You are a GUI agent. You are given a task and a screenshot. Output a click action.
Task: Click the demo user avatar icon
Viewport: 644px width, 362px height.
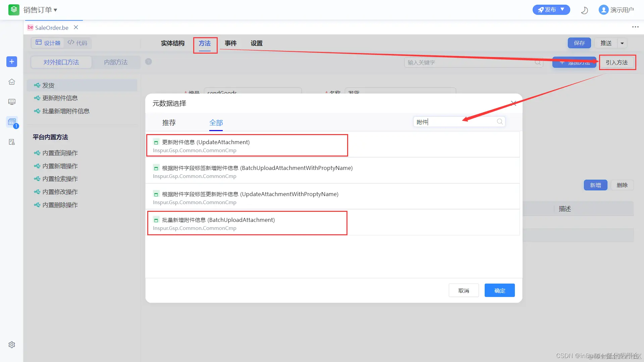click(x=603, y=10)
